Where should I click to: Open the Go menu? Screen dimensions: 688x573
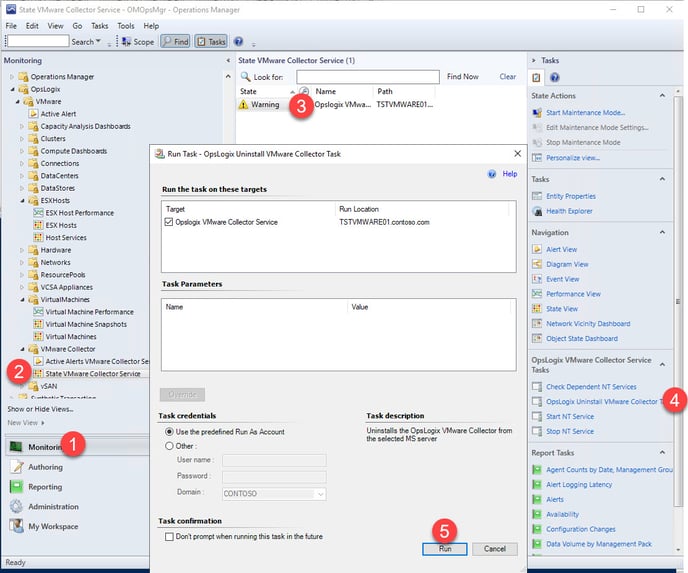click(x=77, y=26)
